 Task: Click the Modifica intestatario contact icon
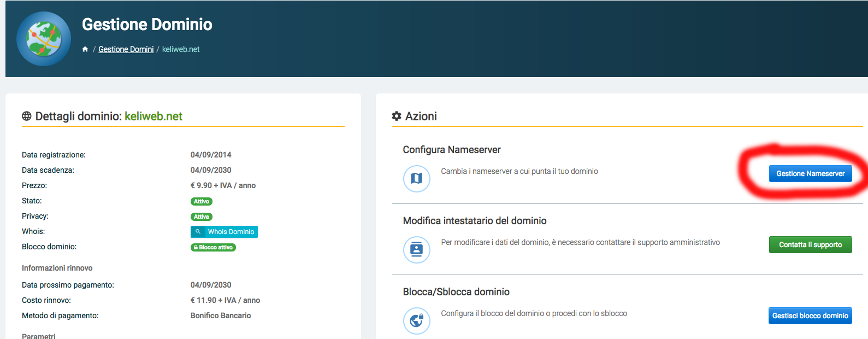pos(417,250)
